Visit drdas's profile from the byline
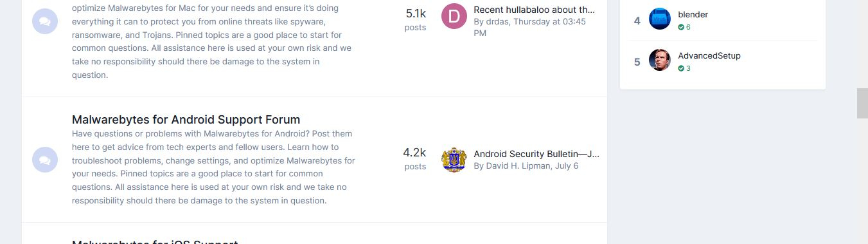Image resolution: width=868 pixels, height=244 pixels. 497,21
